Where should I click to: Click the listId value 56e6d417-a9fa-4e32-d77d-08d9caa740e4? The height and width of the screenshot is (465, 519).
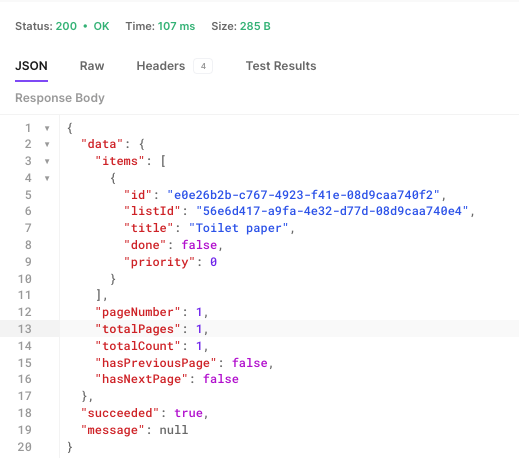[x=332, y=211]
